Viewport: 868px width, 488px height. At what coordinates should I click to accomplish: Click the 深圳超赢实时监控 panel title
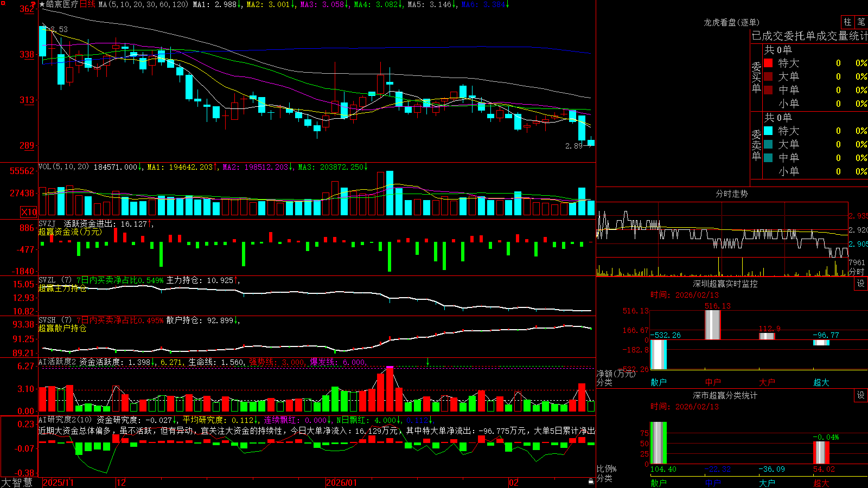pyautogui.click(x=725, y=284)
